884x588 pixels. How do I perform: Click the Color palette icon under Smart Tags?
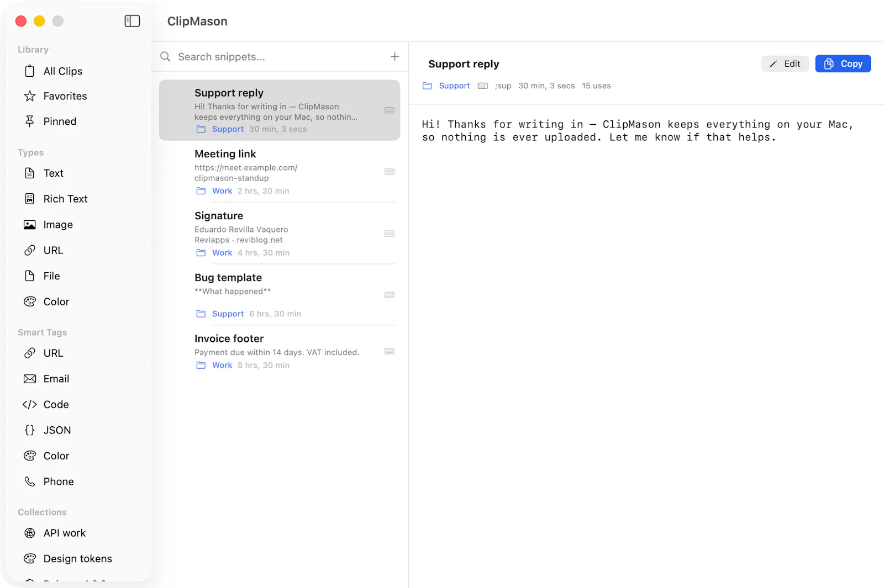(30, 455)
